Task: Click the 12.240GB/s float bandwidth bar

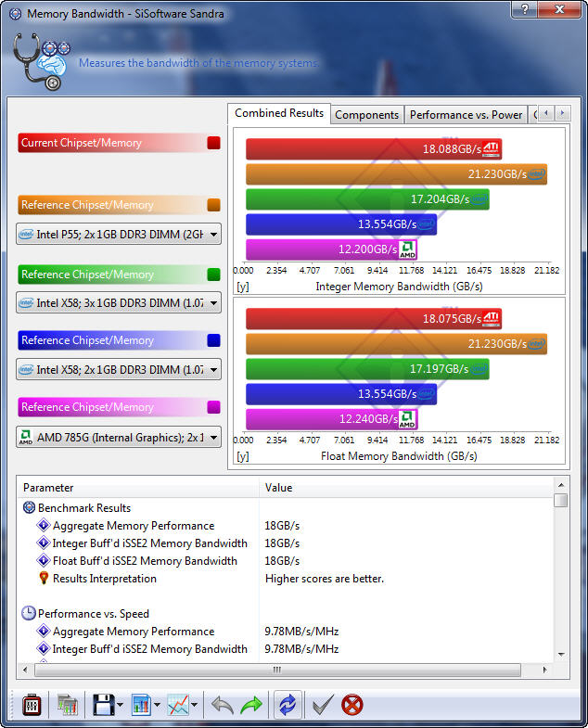Action: tap(331, 419)
